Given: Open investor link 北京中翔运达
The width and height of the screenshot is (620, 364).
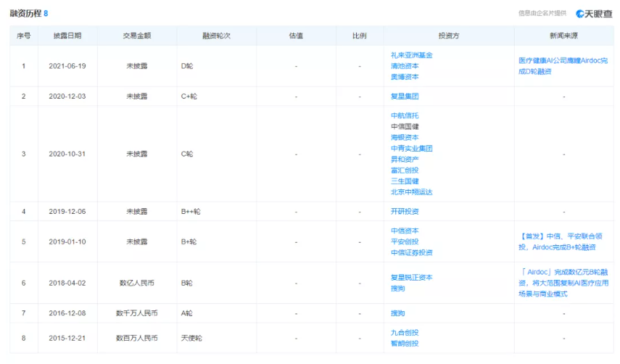Looking at the screenshot, I should pyautogui.click(x=412, y=192).
